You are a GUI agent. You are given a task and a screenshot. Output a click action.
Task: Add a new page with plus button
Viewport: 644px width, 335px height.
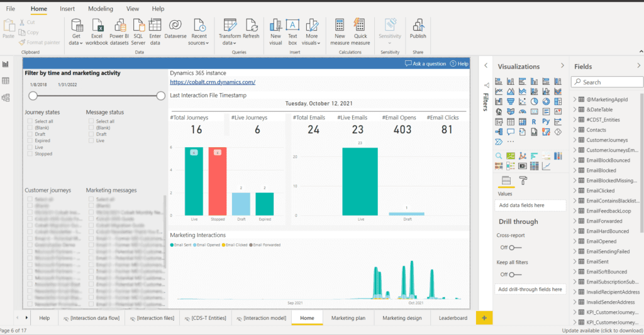[484, 318]
